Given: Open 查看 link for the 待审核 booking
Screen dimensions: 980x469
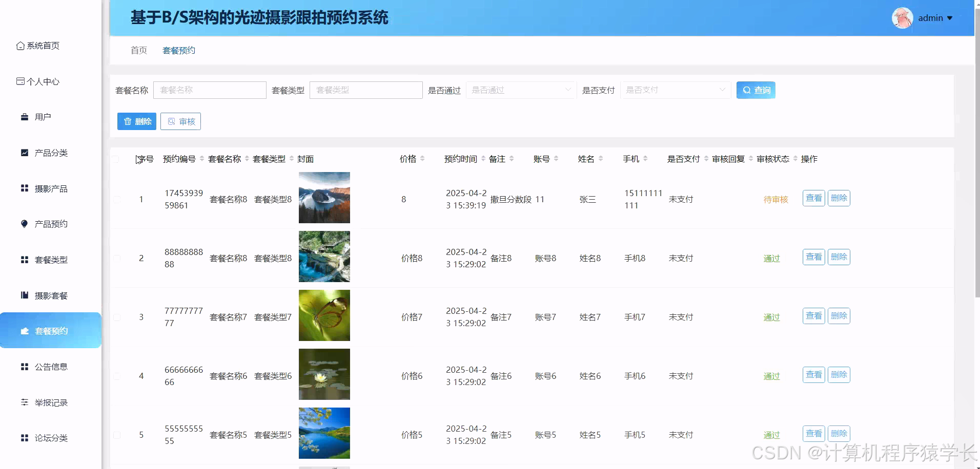Looking at the screenshot, I should click(x=813, y=198).
